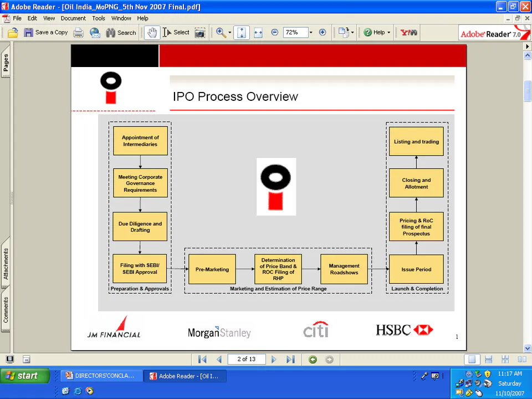Screen dimensions: 532x399
Task: Click the Print icon
Action: coord(78,33)
